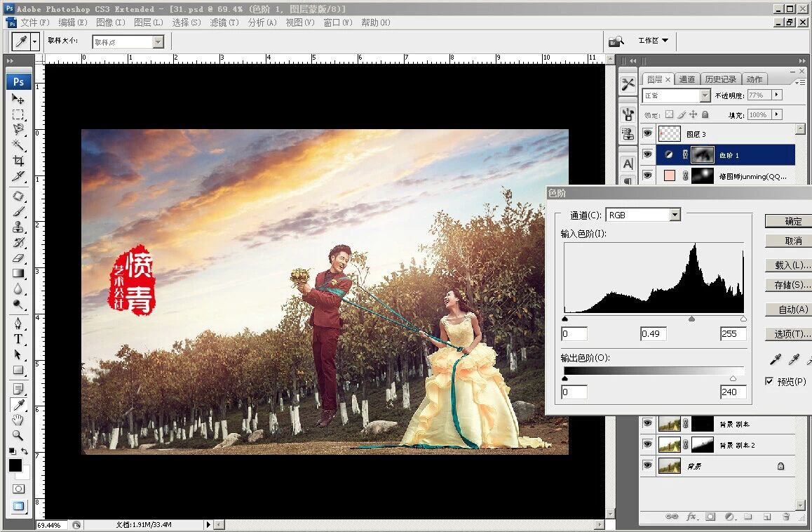Toggle the 预览 checkbox in Levels dialog
Image resolution: width=812 pixels, height=532 pixels.
769,382
